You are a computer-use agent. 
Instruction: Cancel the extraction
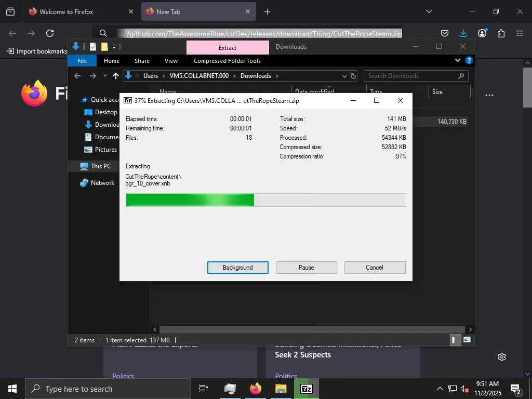coord(375,268)
